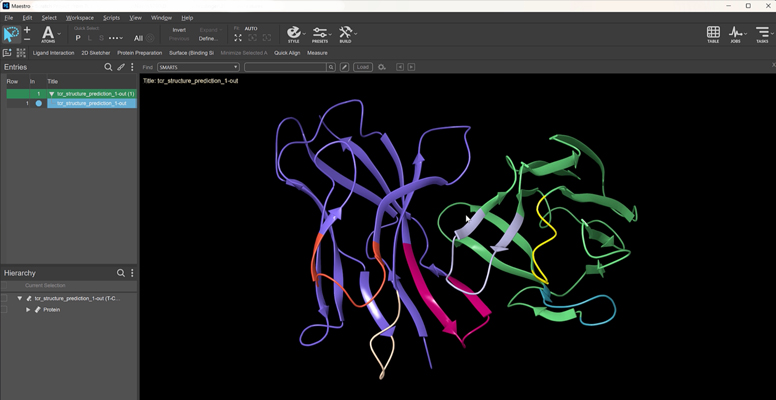Click the Protein Preparation button

click(139, 53)
